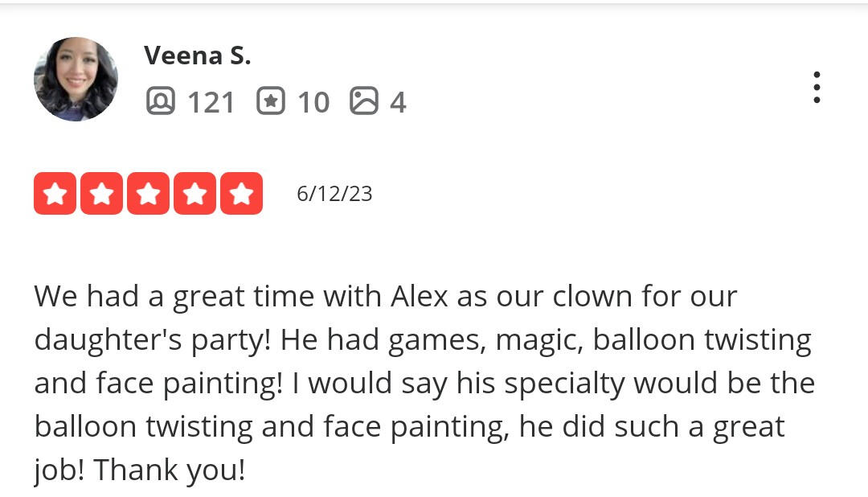This screenshot has height=497, width=868.
Task: Click the reviewer name Veena S.
Action: point(198,55)
